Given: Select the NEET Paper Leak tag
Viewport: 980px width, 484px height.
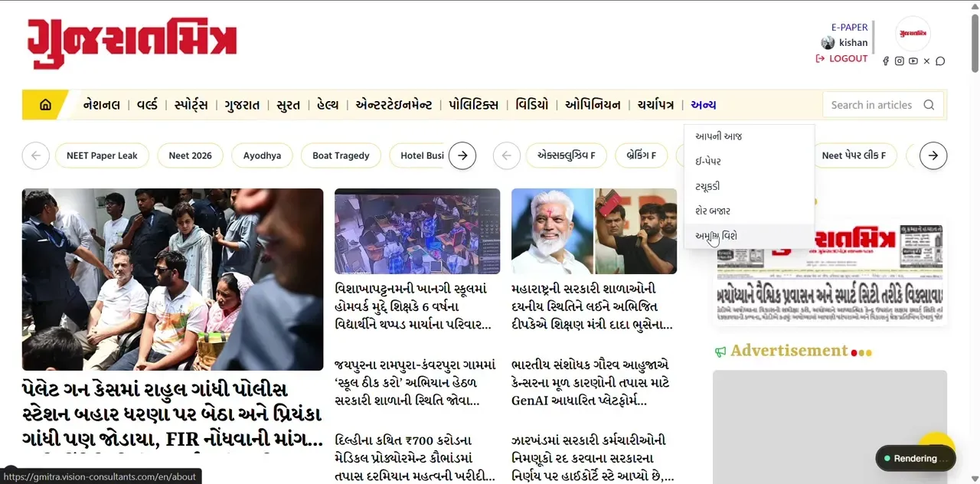Looking at the screenshot, I should (102, 155).
